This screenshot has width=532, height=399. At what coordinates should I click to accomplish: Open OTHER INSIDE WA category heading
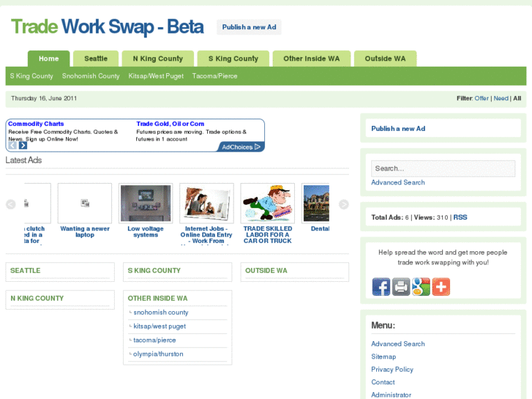pos(157,298)
